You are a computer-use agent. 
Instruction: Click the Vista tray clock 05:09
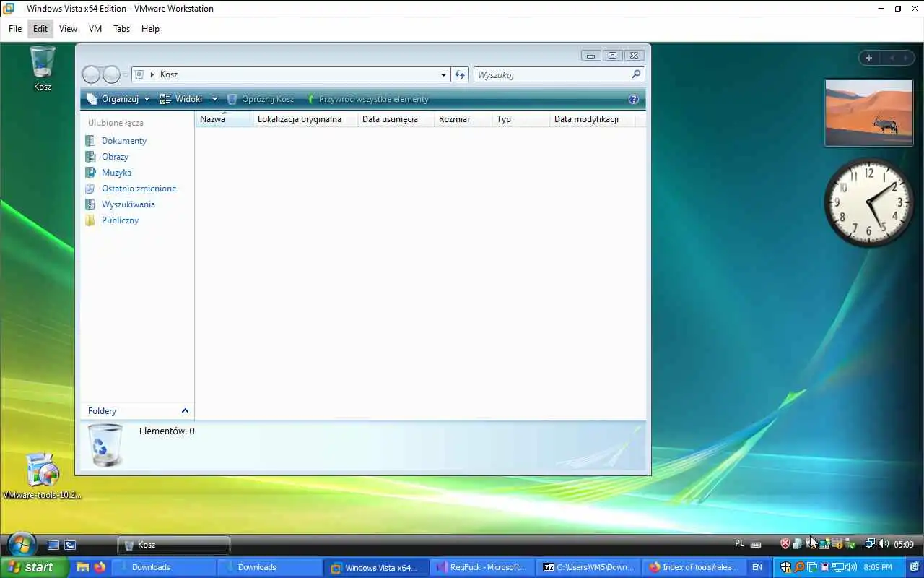(x=904, y=545)
